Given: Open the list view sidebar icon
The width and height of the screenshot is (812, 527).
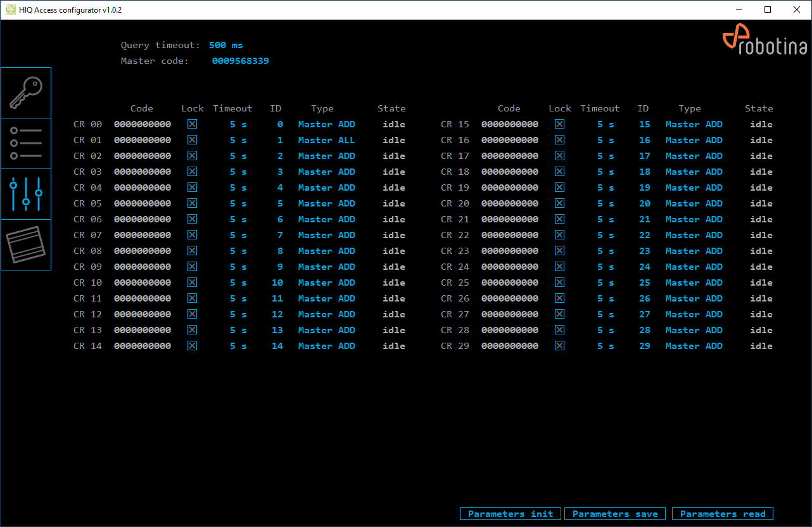Looking at the screenshot, I should coord(26,143).
